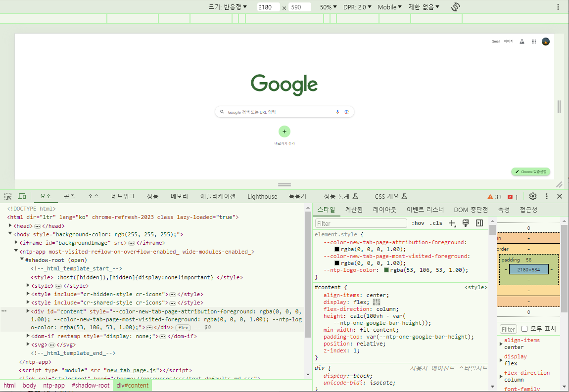This screenshot has width=569, height=392.
Task: Open DevTools settings gear
Action: pyautogui.click(x=533, y=196)
